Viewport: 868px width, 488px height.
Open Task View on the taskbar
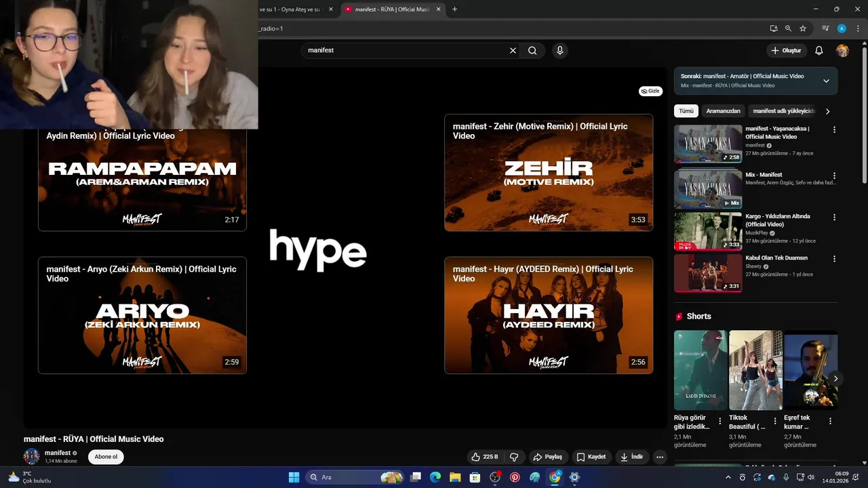coord(416,477)
